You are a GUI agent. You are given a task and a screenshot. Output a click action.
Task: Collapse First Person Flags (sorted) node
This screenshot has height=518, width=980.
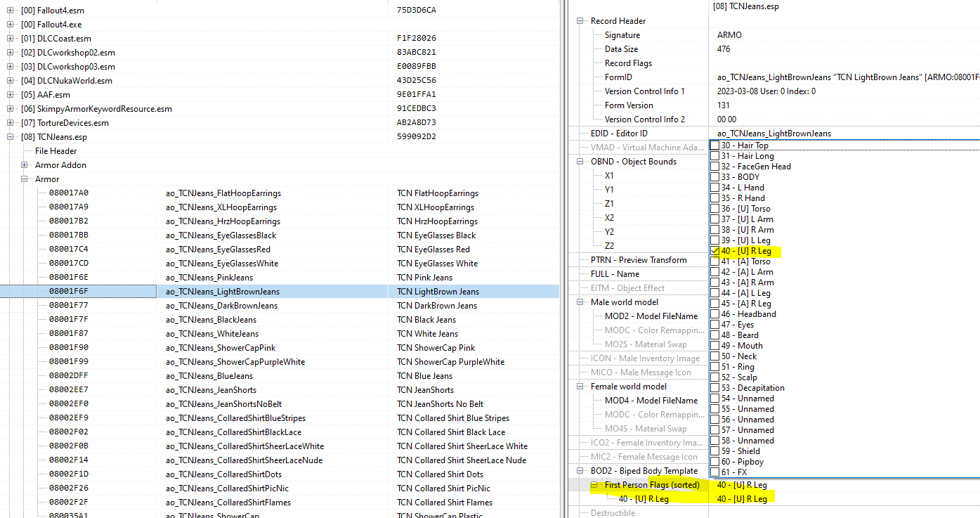(594, 485)
